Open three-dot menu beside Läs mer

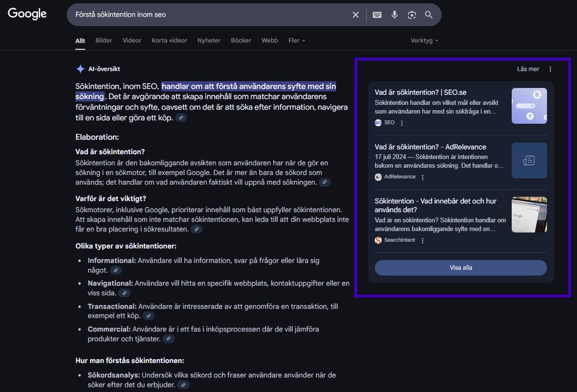pos(550,69)
